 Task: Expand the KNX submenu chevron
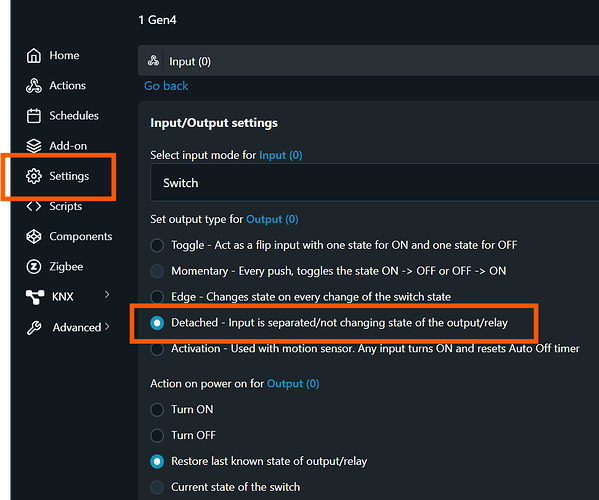pyautogui.click(x=107, y=294)
